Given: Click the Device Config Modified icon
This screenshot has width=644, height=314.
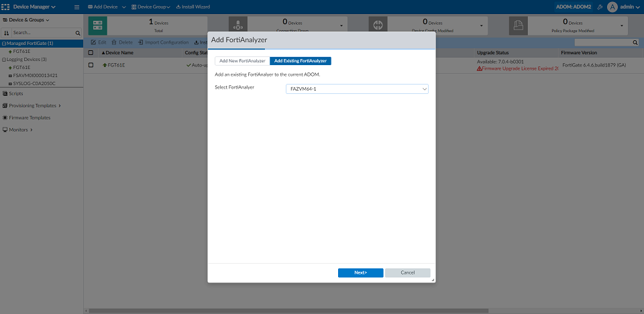Looking at the screenshot, I should (x=378, y=26).
